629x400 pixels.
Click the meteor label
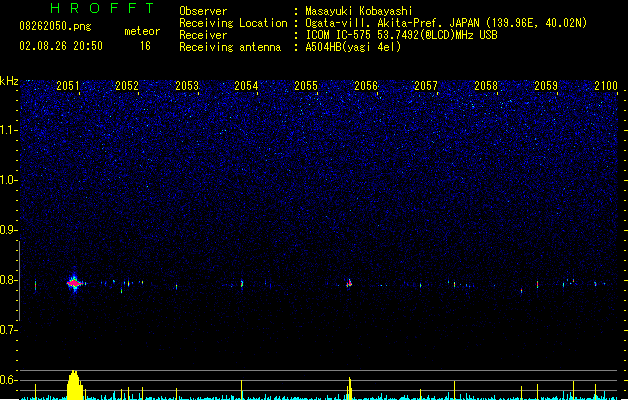[142, 31]
